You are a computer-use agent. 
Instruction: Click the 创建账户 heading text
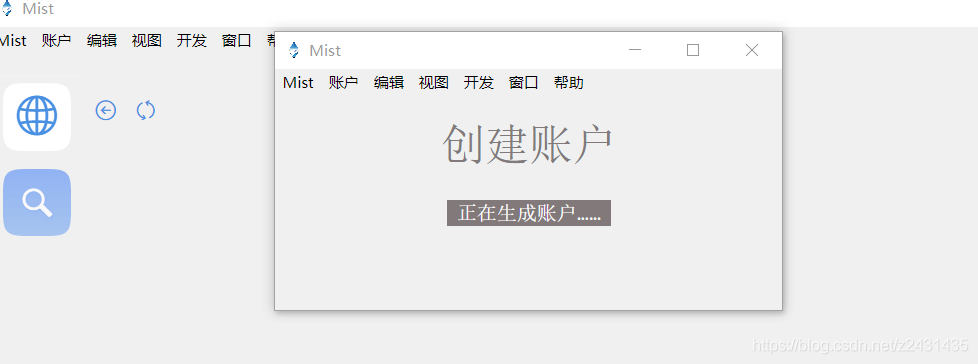click(x=528, y=145)
